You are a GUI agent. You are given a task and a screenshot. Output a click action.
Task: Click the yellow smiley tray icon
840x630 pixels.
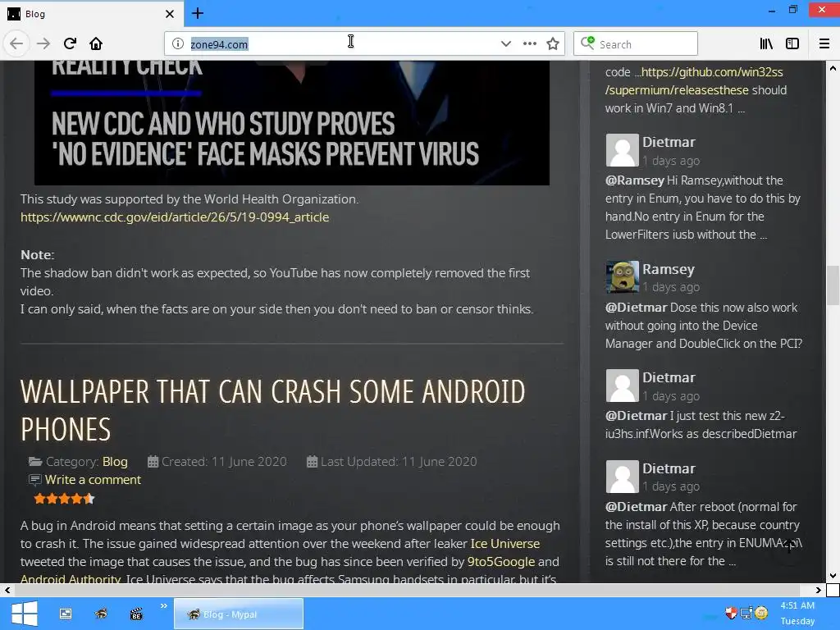tap(761, 612)
